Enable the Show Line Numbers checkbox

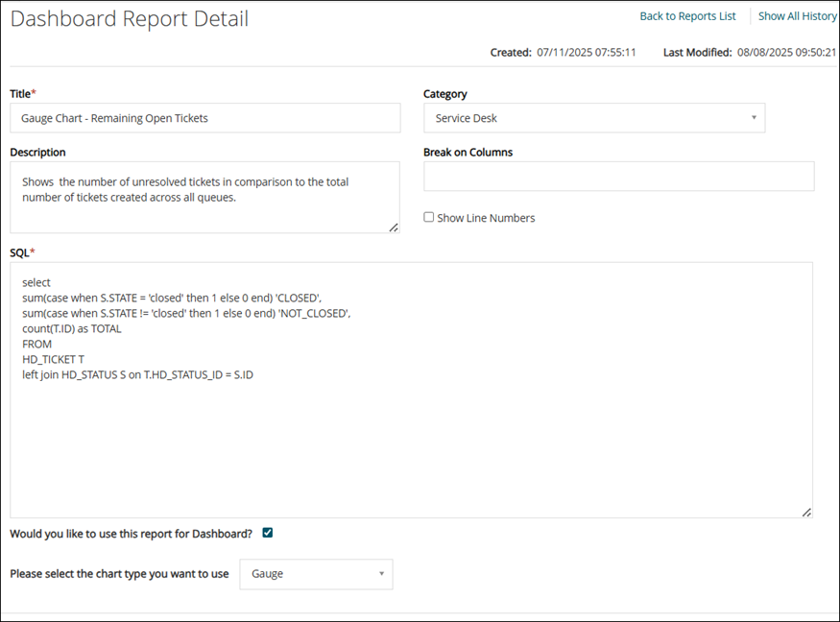tap(429, 218)
